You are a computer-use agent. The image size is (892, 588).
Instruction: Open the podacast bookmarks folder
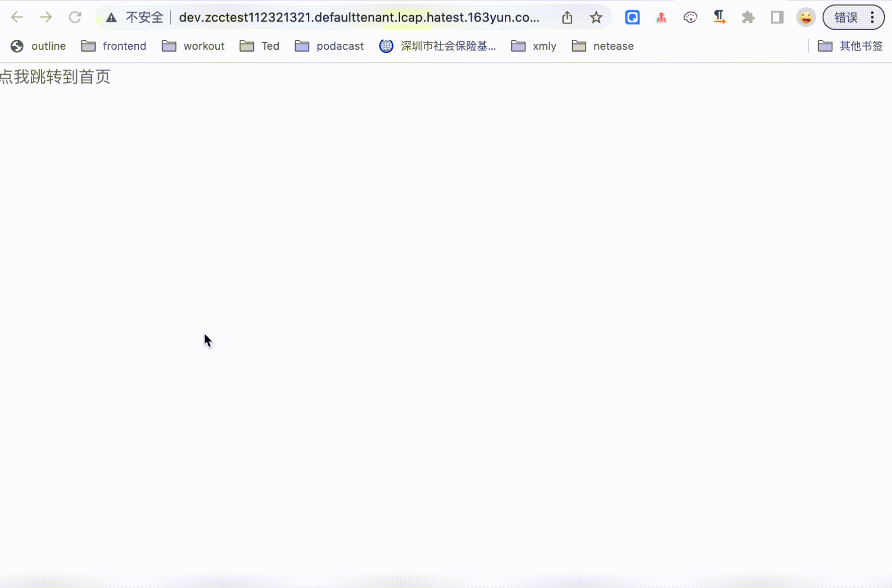(329, 46)
